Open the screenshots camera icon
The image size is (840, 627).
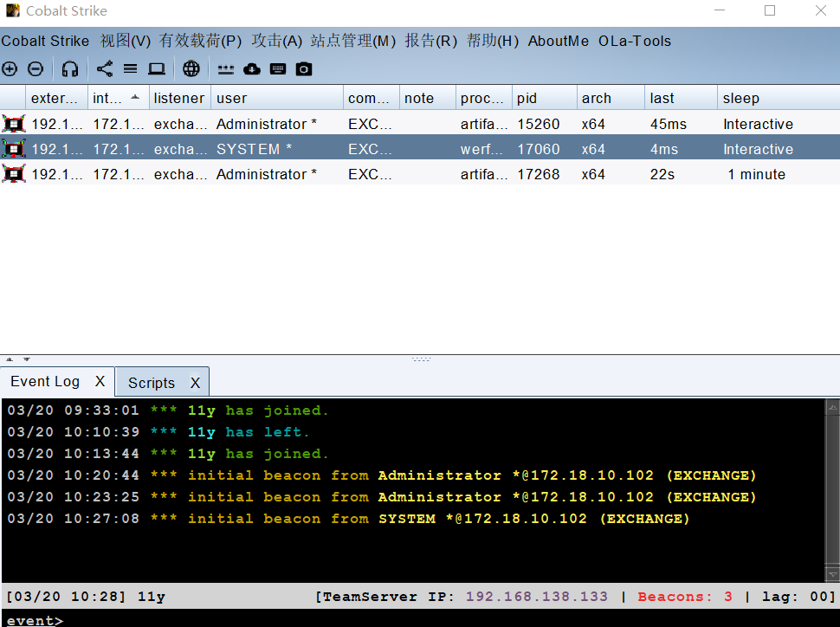pos(304,68)
